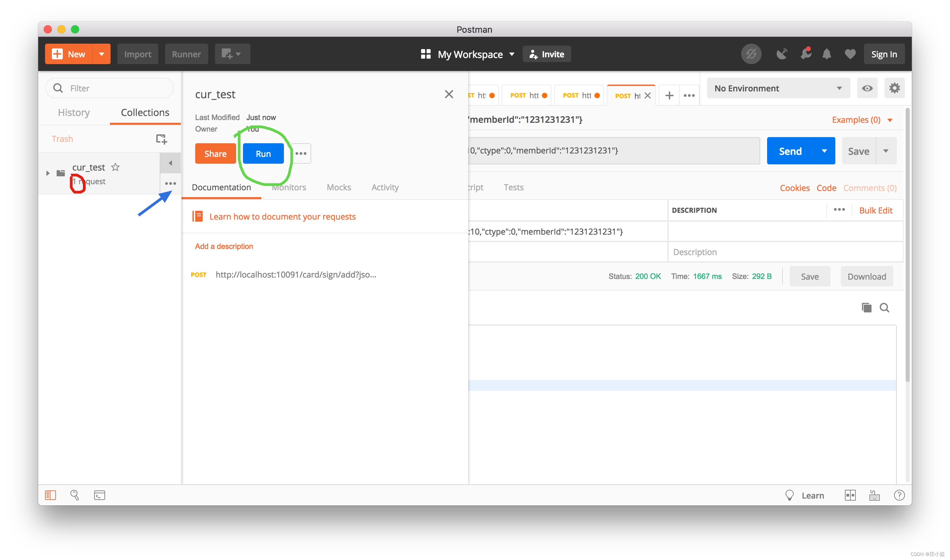Screen dimensions: 950x560
Task: Click the notifications bell icon
Action: point(826,54)
